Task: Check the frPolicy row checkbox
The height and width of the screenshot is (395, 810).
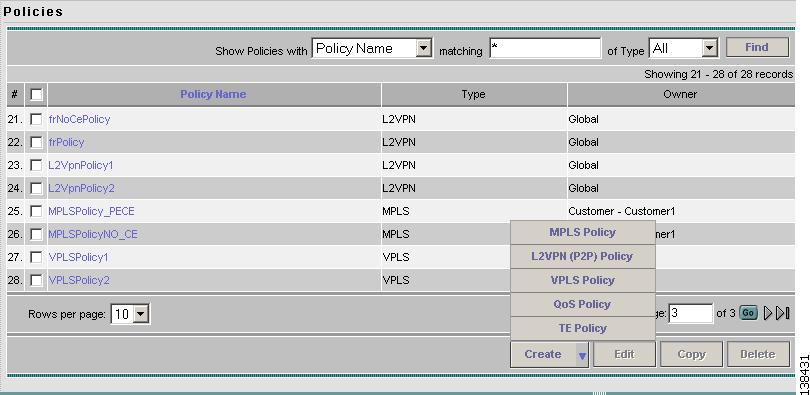Action: click(x=36, y=142)
